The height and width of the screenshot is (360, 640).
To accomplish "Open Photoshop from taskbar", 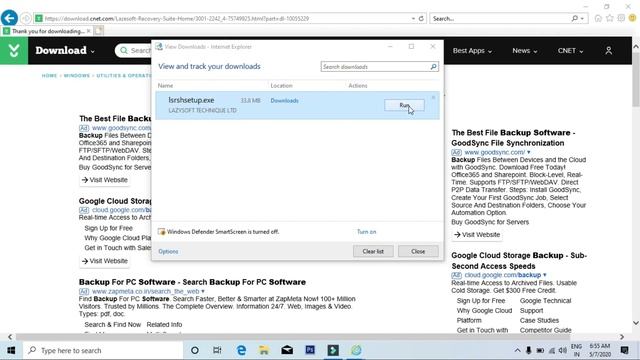I will (x=310, y=350).
